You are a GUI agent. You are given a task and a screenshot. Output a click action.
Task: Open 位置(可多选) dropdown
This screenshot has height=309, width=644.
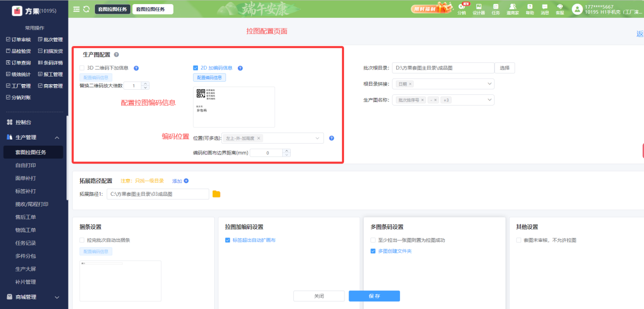coord(273,138)
